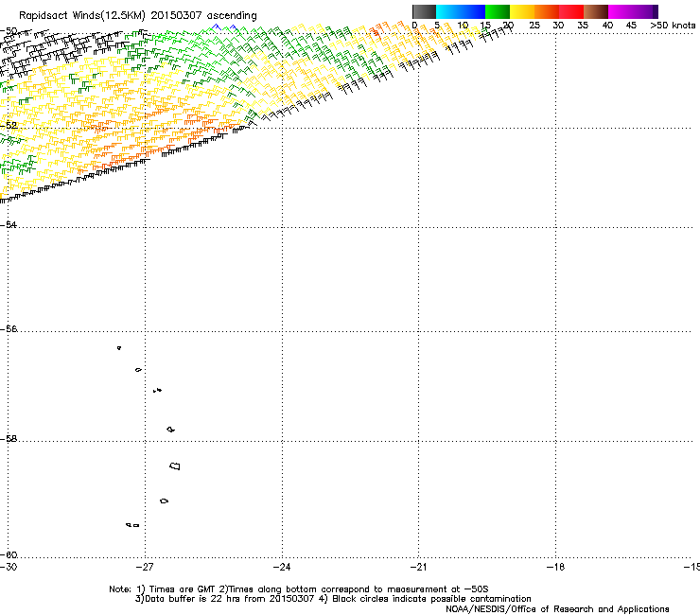
Task: Click the -58 latitude axis label
Action: coord(9,439)
